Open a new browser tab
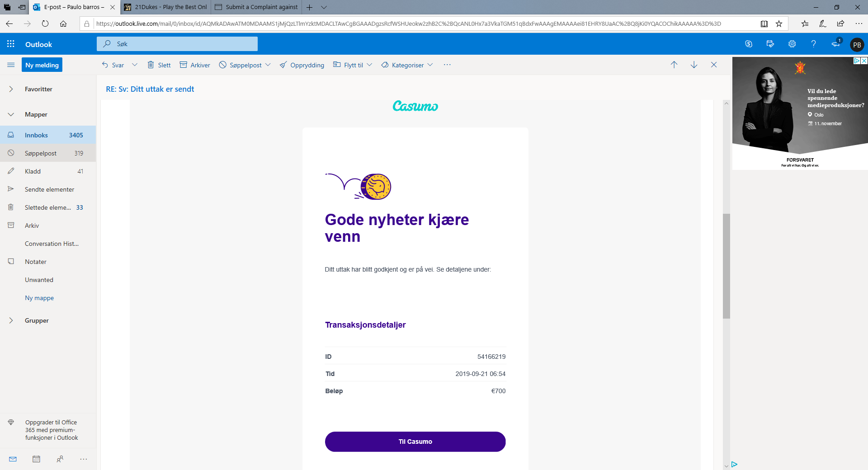This screenshot has height=470, width=868. point(309,7)
